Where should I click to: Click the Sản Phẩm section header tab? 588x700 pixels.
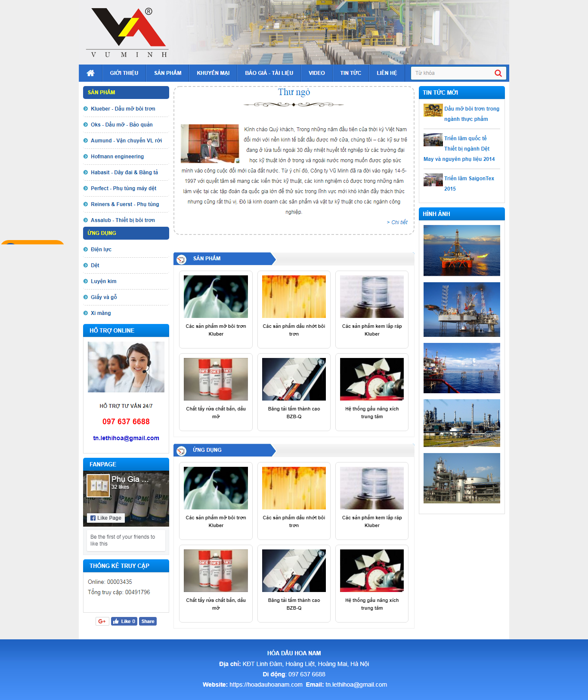click(224, 259)
